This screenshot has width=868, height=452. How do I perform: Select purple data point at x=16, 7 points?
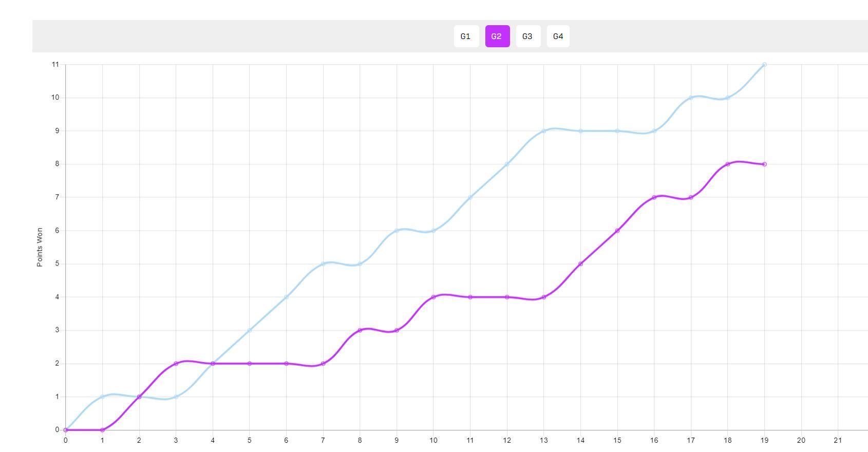tap(654, 197)
